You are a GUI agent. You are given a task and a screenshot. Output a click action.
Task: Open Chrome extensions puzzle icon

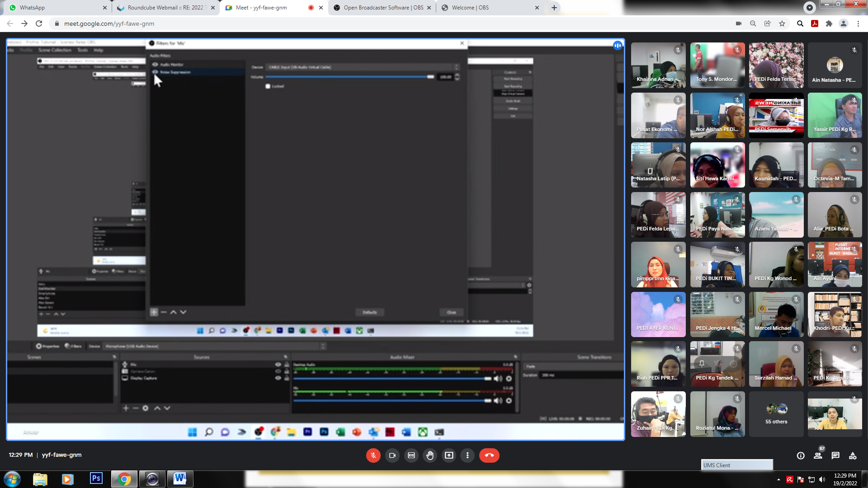(x=829, y=23)
